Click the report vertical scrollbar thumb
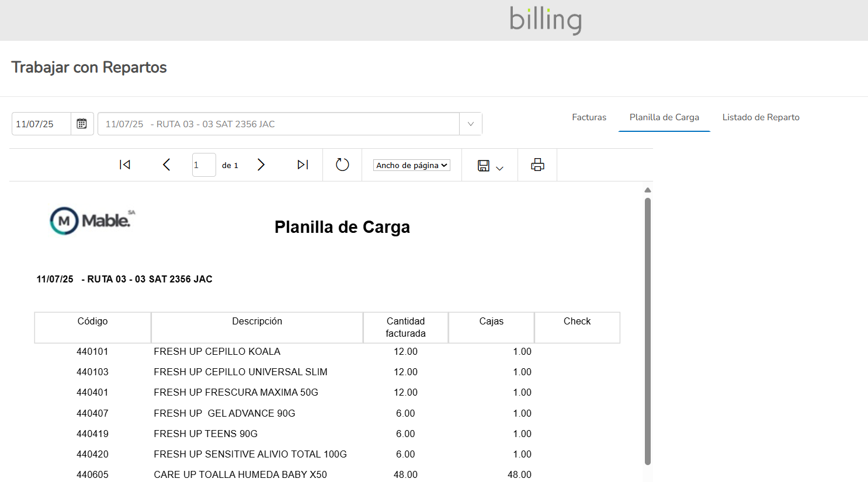 [647, 330]
